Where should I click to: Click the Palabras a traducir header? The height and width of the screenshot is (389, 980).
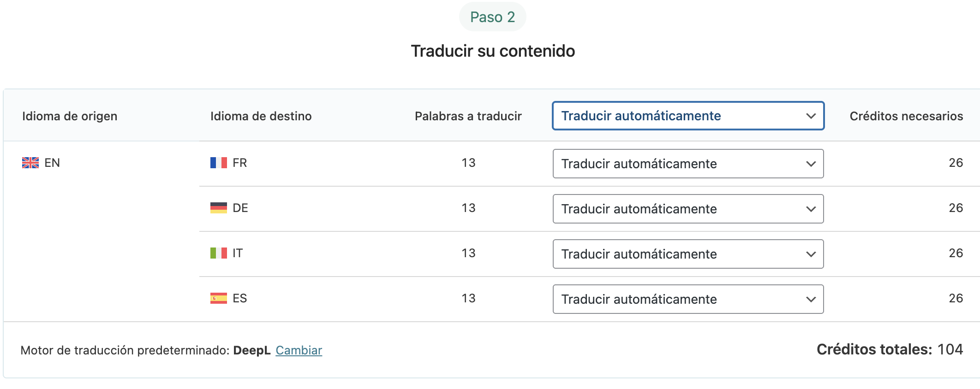[x=468, y=116]
